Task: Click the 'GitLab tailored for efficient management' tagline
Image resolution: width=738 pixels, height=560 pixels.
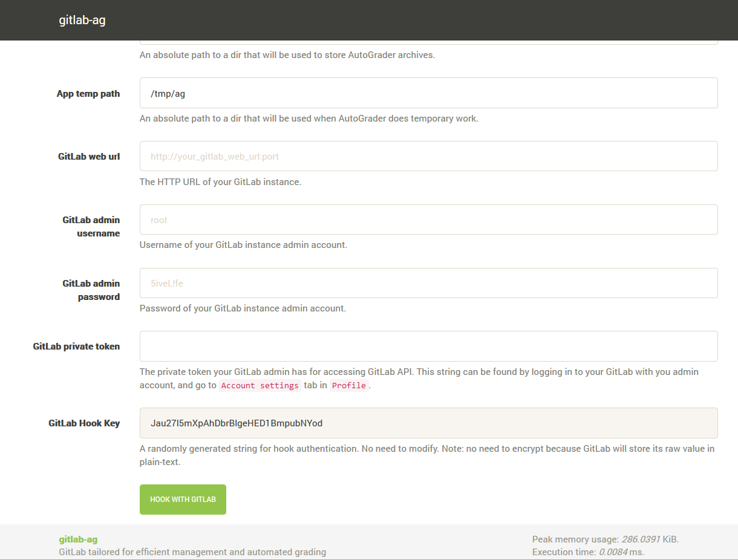Action: click(x=192, y=552)
